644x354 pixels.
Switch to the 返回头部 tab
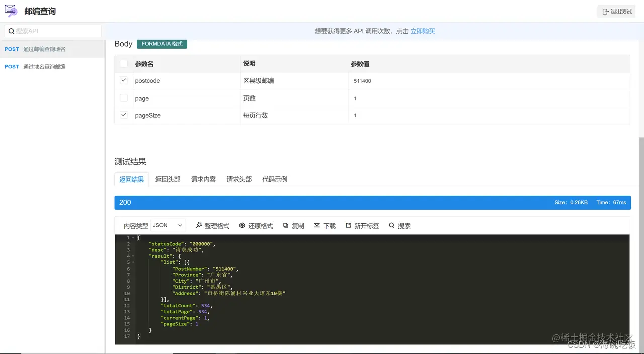(168, 179)
